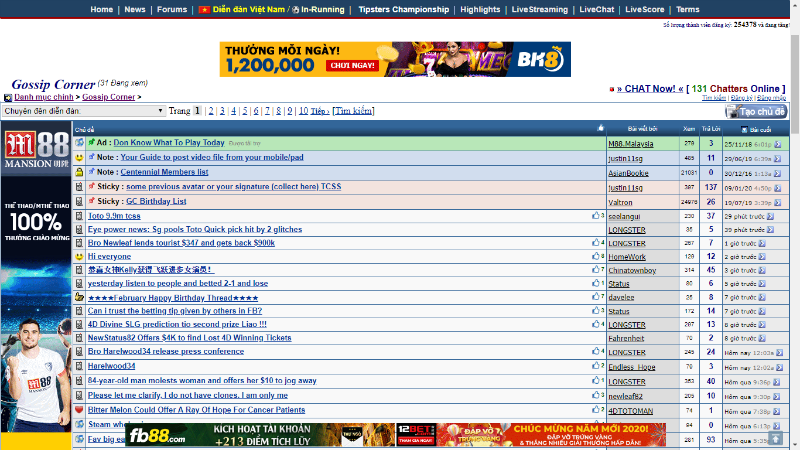
Task: Open LiveChat menu item
Action: click(596, 9)
